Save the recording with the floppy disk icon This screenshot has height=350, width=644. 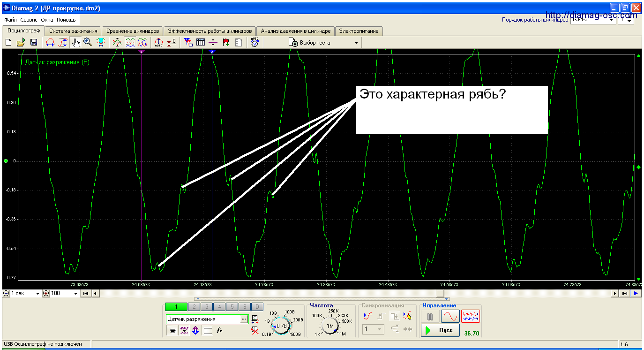34,43
